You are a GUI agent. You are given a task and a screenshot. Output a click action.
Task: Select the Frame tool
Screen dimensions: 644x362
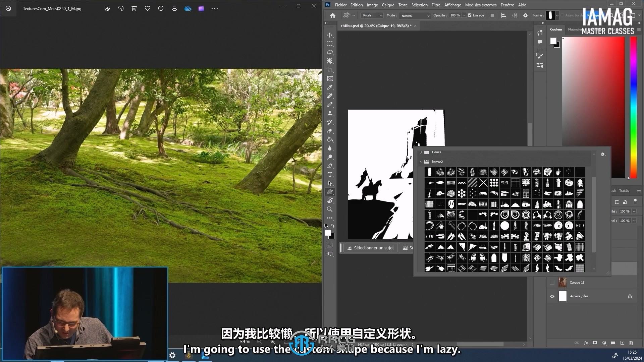330,78
